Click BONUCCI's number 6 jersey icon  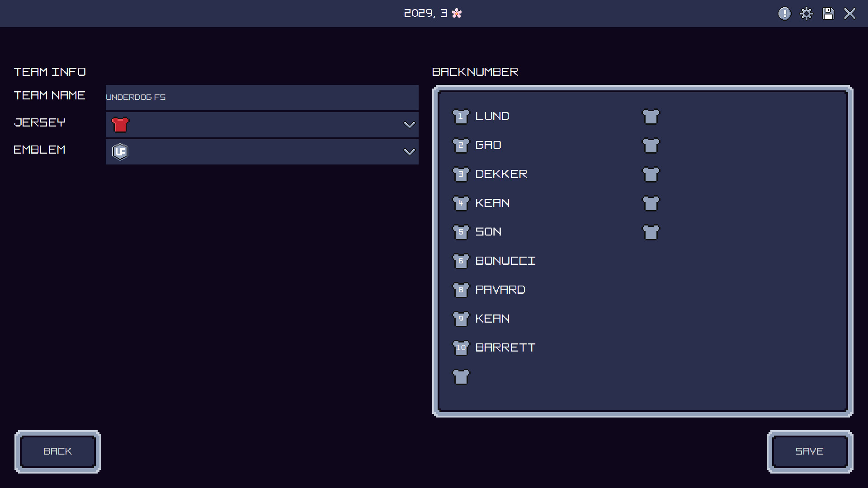[461, 261]
